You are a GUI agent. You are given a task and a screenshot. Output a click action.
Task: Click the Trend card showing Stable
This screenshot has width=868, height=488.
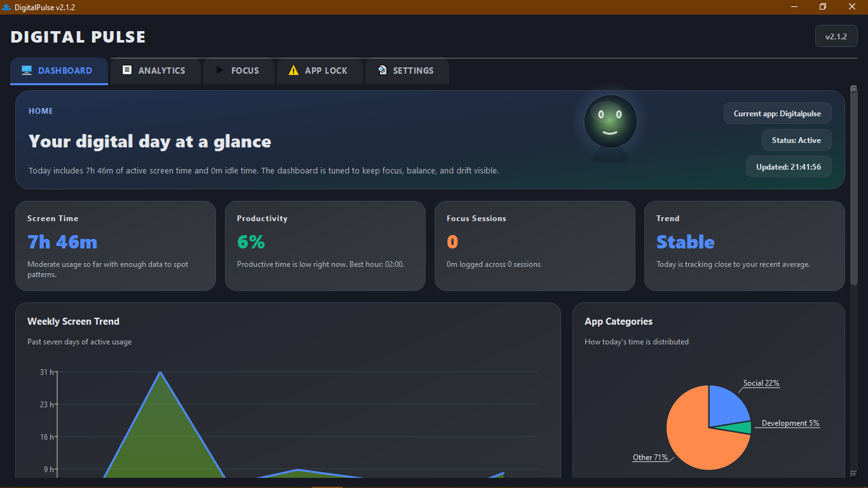745,246
